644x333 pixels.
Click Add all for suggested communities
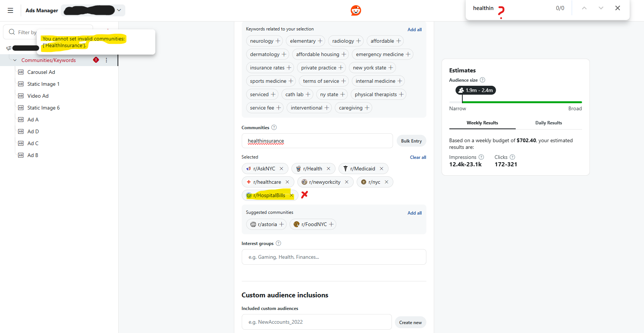[x=415, y=213]
